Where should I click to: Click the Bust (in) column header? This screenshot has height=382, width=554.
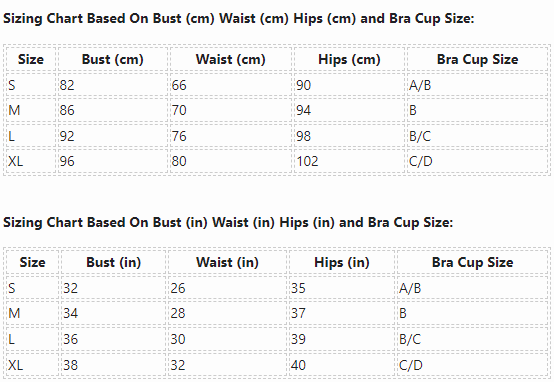click(x=113, y=262)
